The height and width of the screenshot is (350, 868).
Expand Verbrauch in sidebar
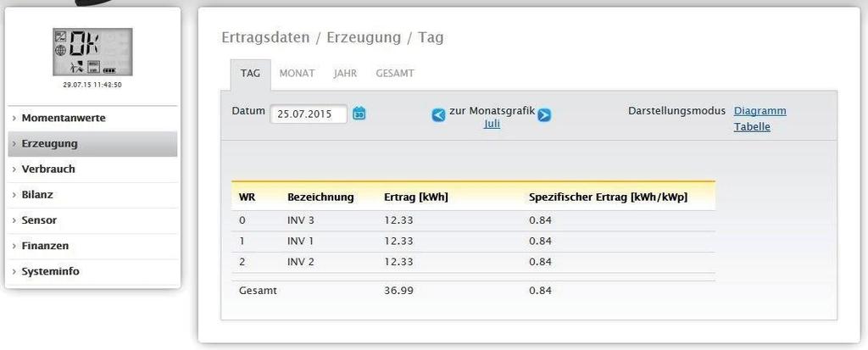tap(48, 169)
